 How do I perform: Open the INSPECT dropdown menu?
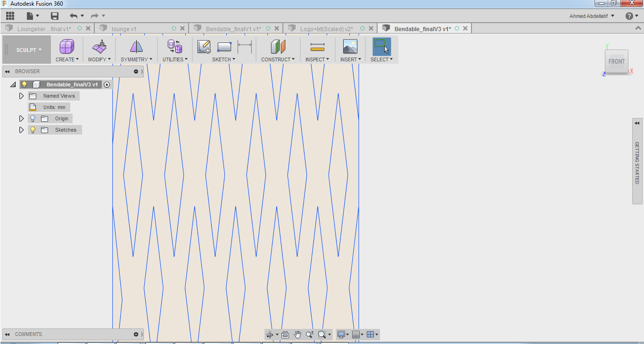[x=317, y=59]
